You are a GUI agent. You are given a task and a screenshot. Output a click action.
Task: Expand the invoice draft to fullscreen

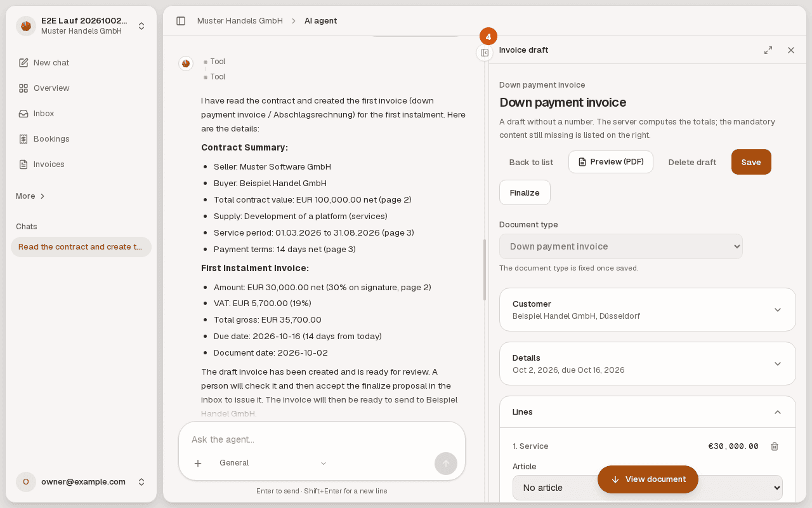[x=768, y=50]
